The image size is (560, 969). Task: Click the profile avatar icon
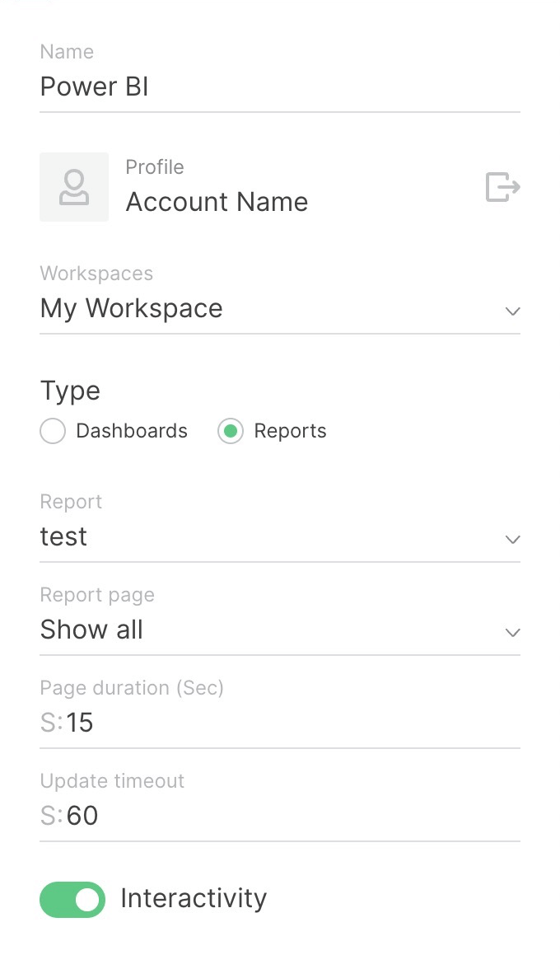click(x=73, y=187)
